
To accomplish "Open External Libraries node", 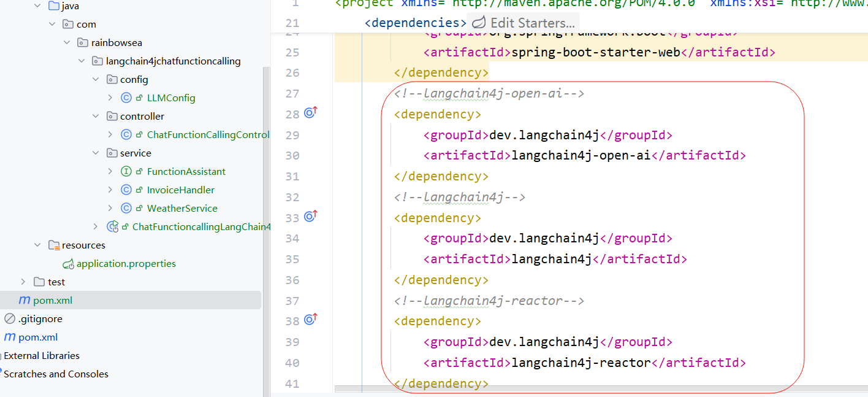I will (x=42, y=356).
